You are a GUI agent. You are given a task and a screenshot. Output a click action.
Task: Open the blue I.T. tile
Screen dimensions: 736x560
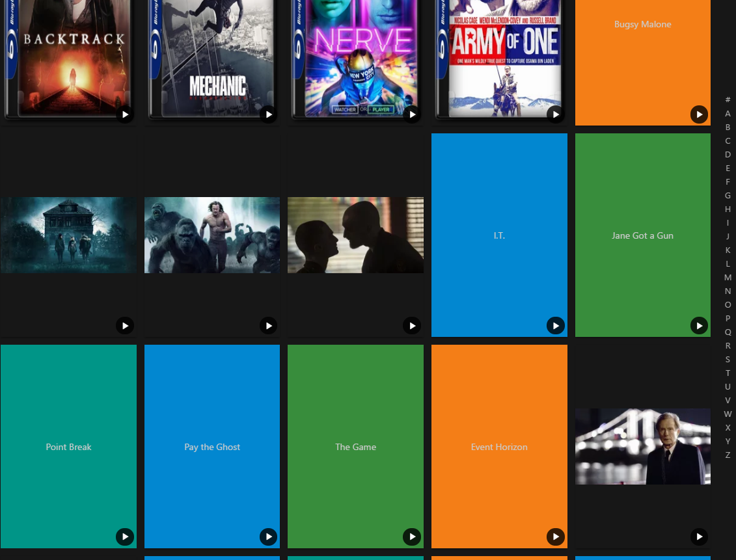(499, 235)
